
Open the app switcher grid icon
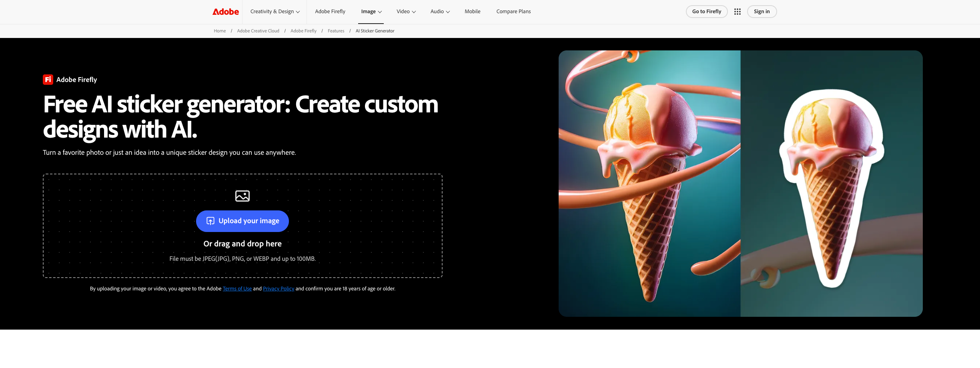click(738, 12)
